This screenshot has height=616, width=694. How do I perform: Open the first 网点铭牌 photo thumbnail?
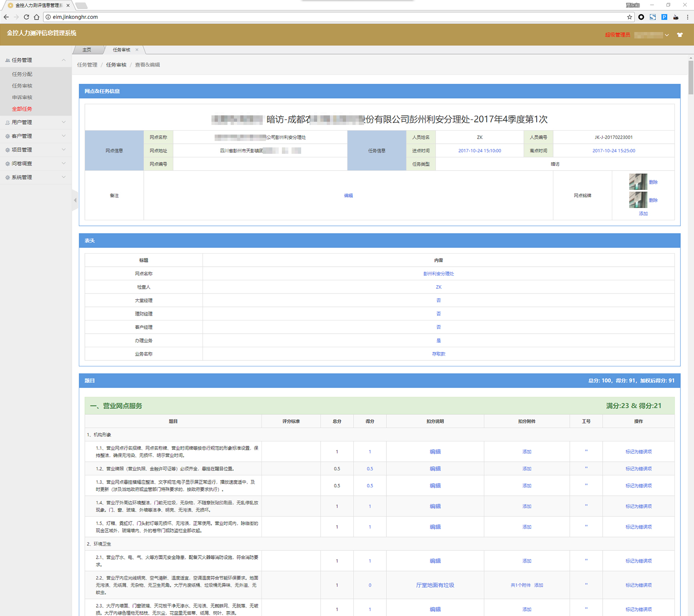[x=638, y=182]
